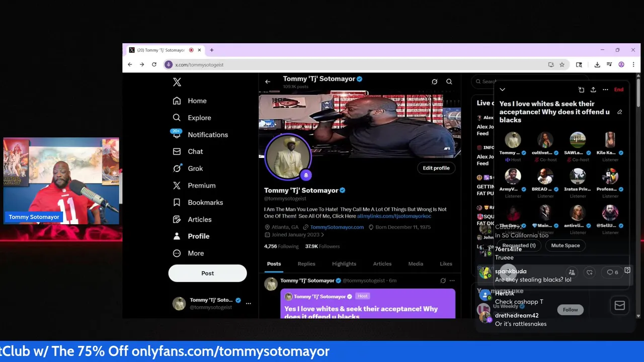644x362 pixels.
Task: Click the messages envelope icon
Action: (x=620, y=306)
